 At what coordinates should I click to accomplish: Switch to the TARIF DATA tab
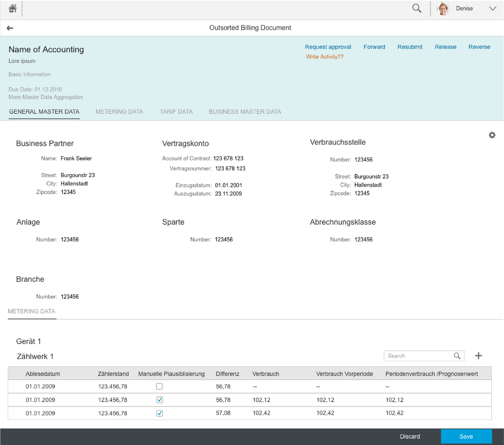176,112
